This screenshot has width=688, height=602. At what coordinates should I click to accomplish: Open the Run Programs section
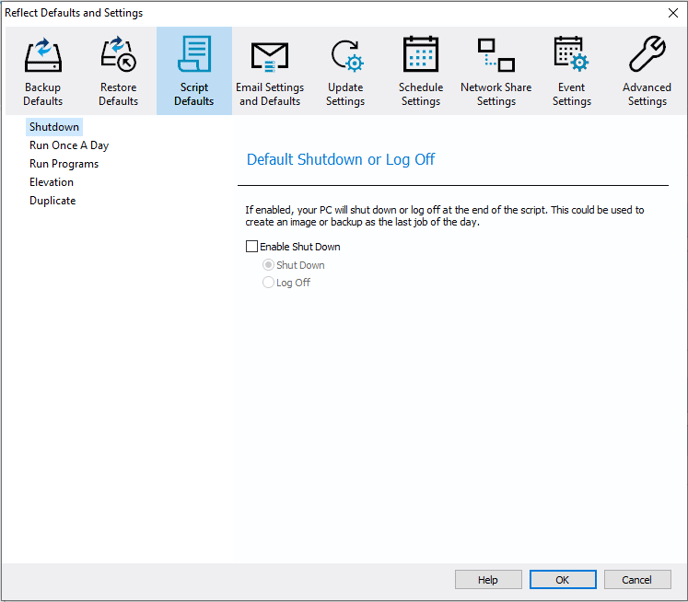[x=64, y=164]
